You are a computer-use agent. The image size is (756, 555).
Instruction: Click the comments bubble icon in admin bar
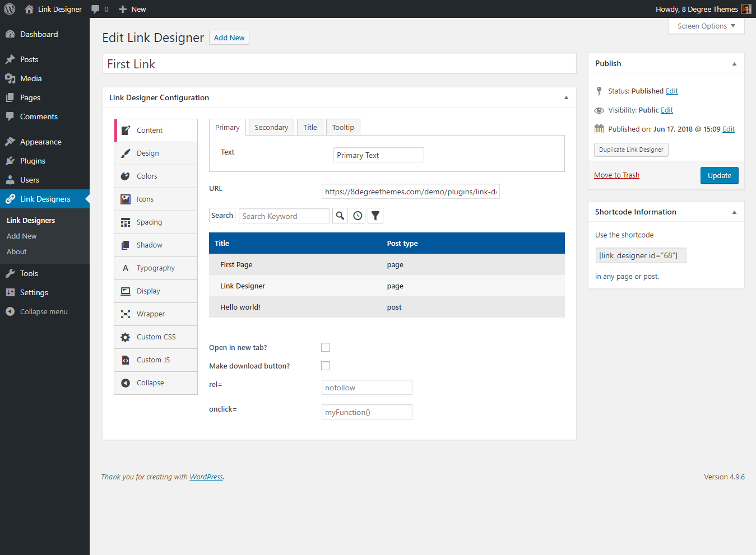[x=95, y=10]
